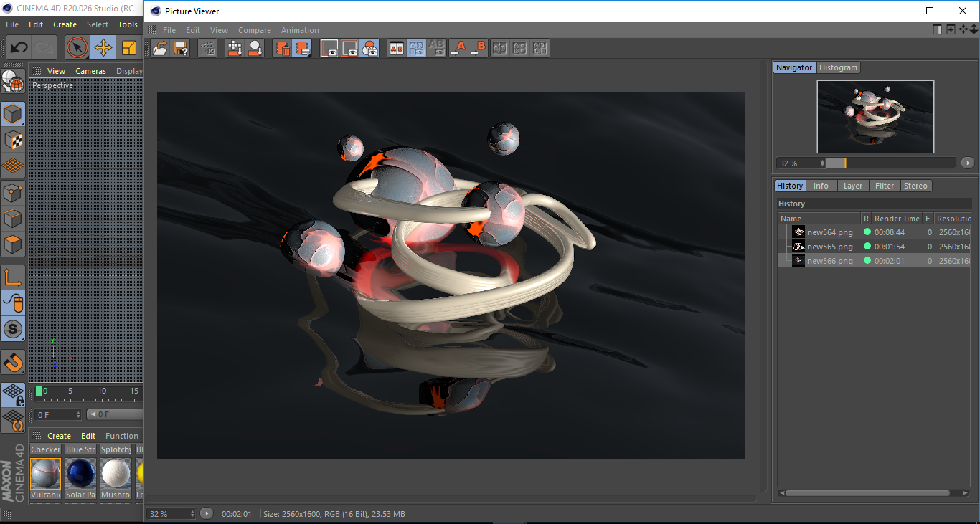Image resolution: width=980 pixels, height=524 pixels.
Task: Open Material manager Function menu
Action: (121, 436)
